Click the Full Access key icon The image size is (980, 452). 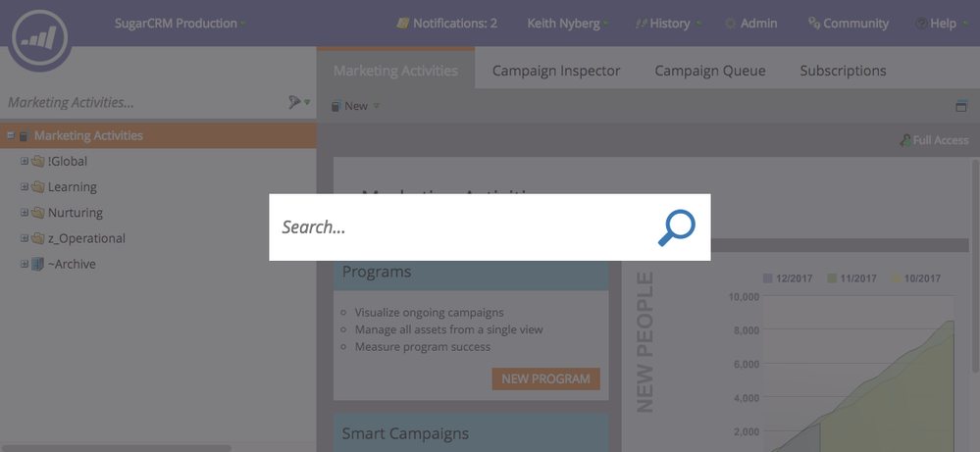point(905,140)
